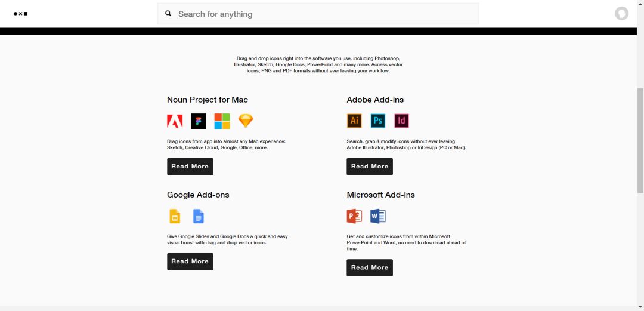Screen dimensions: 644x311
Task: Click the Google Docs icon
Action: coord(199,216)
